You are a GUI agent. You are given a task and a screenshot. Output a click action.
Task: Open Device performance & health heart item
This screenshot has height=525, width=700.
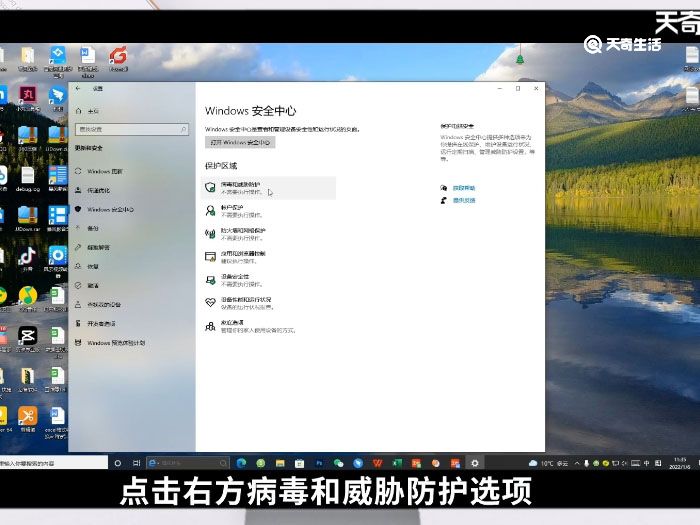[268, 303]
